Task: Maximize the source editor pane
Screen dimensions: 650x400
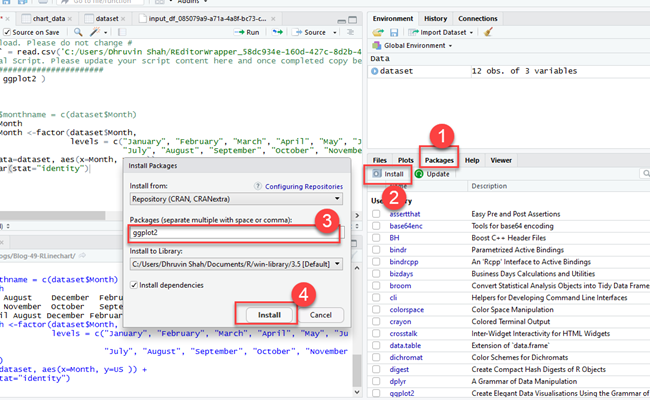Action: 352,19
